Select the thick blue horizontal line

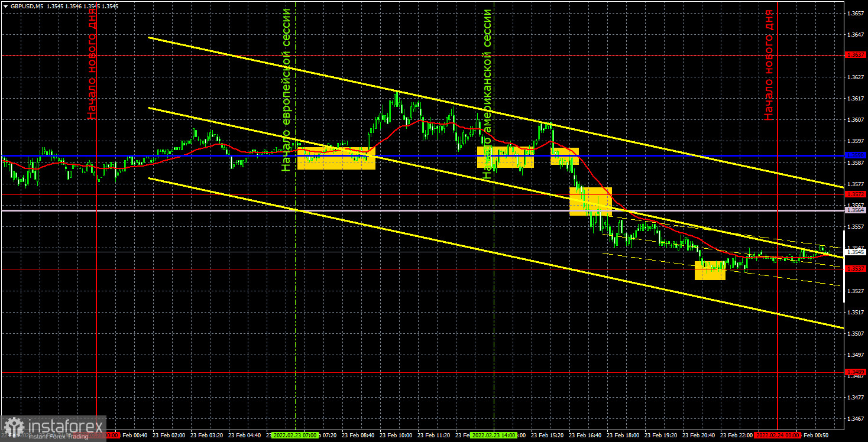(x=422, y=156)
